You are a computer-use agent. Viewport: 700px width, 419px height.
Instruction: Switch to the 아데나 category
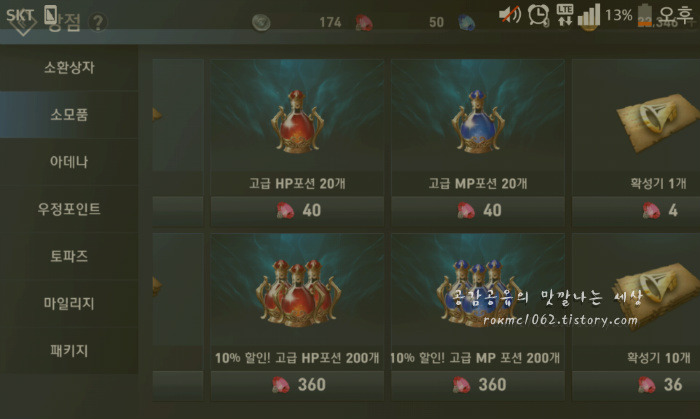click(69, 162)
